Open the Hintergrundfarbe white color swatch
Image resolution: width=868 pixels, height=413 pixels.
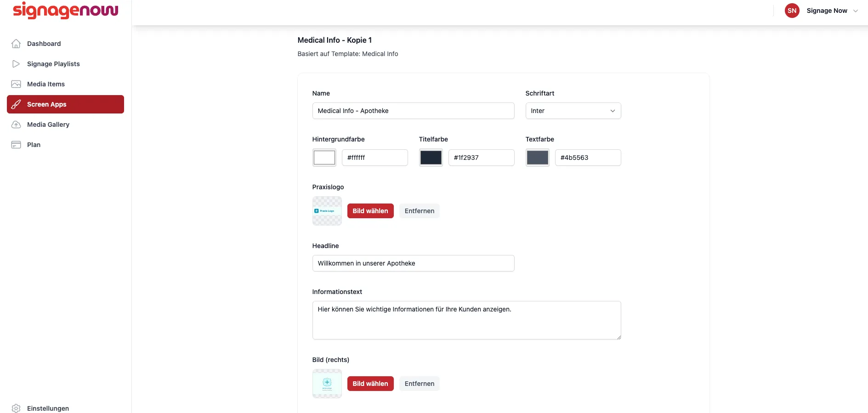tap(324, 158)
